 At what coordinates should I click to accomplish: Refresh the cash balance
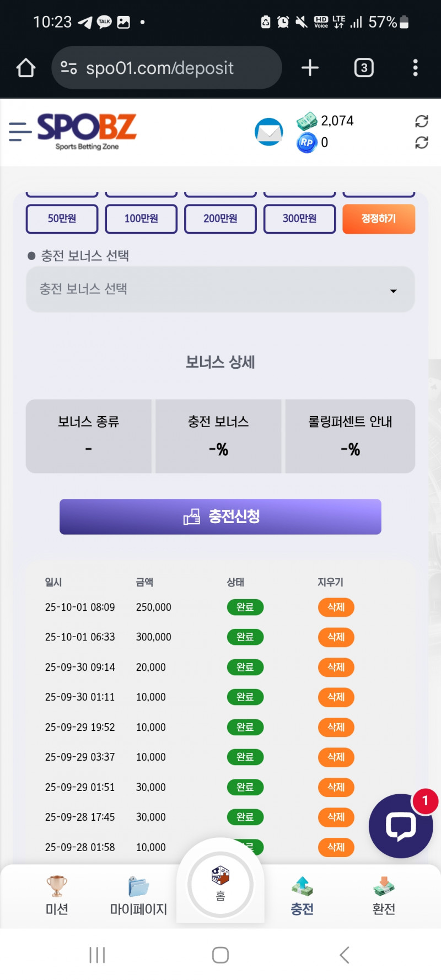point(422,121)
